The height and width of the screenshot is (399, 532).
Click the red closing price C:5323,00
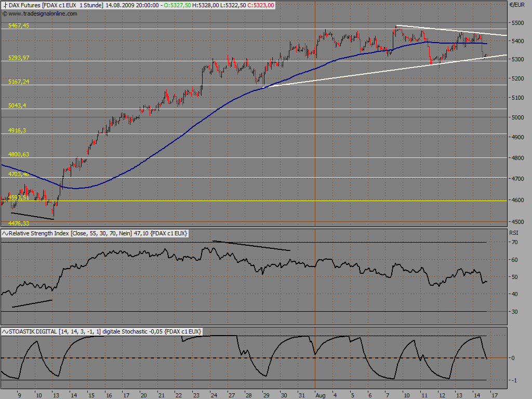[x=261, y=5]
